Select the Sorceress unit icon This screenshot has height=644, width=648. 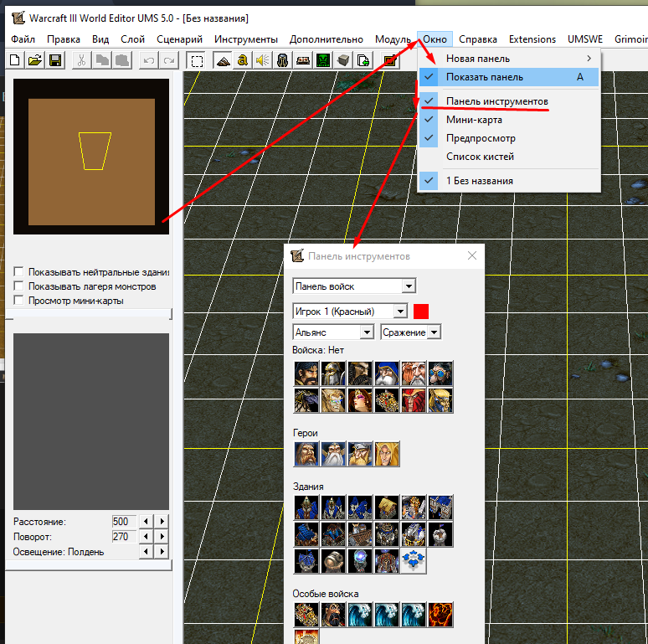point(360,400)
